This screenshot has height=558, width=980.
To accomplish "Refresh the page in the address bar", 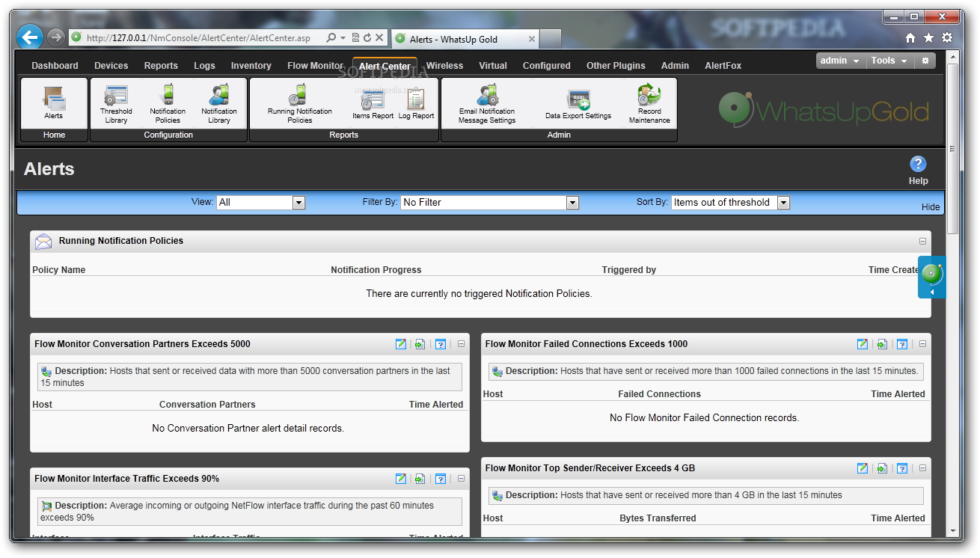I will pos(367,37).
